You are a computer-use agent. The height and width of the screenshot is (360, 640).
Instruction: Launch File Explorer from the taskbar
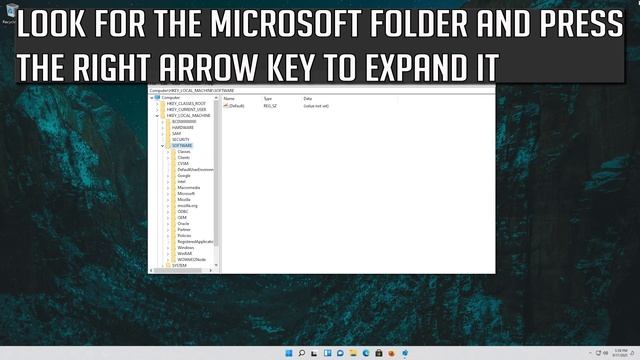[353, 353]
